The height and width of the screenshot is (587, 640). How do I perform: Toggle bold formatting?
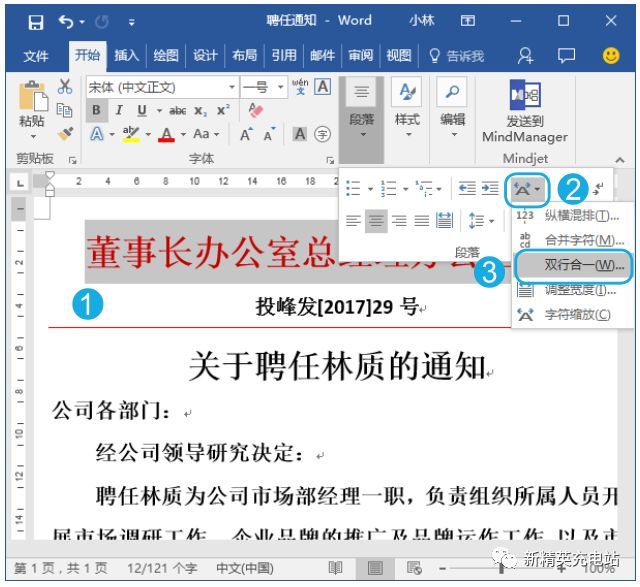click(96, 110)
